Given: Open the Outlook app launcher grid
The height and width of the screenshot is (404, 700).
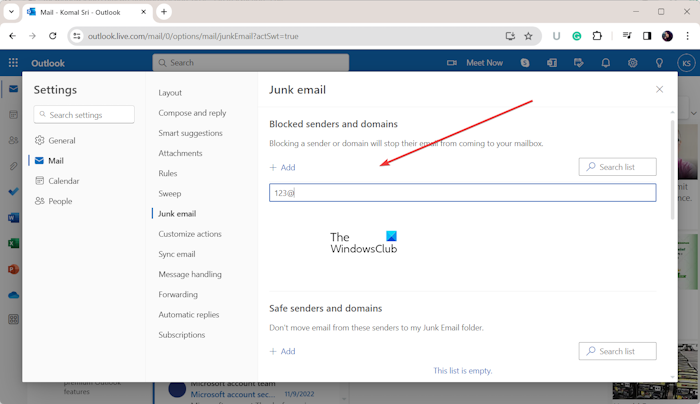Looking at the screenshot, I should (13, 63).
